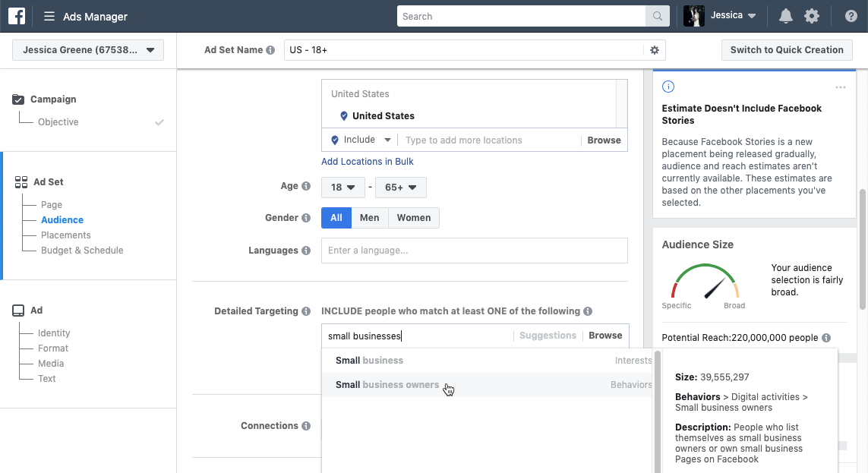Click the top Search input

coord(521,16)
